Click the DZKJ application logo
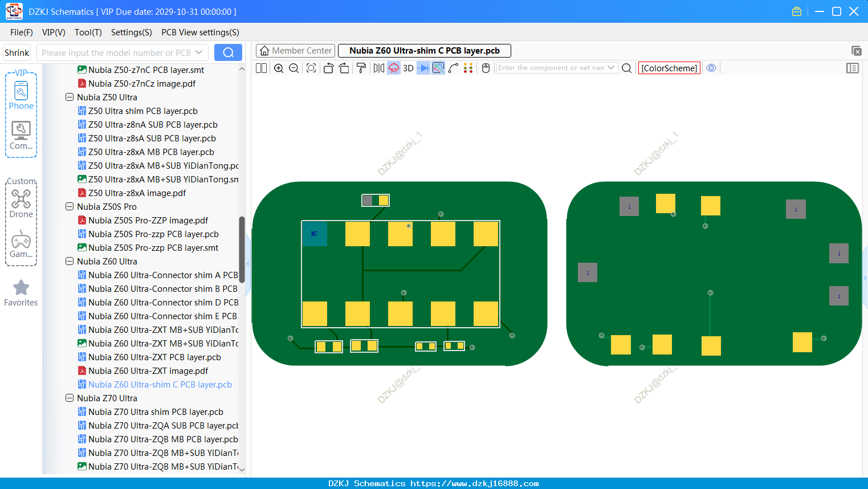 (x=14, y=11)
